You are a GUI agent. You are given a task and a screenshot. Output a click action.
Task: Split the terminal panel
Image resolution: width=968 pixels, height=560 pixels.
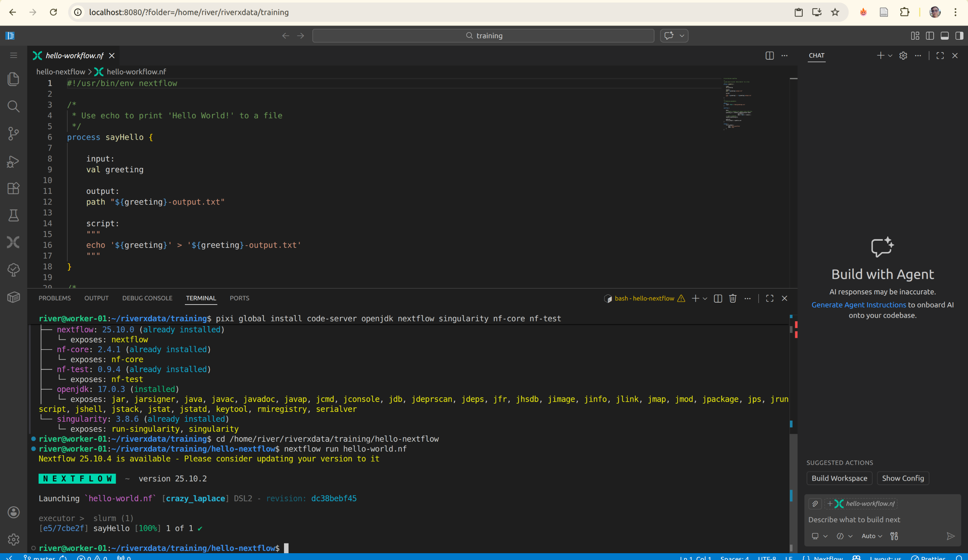pos(718,298)
